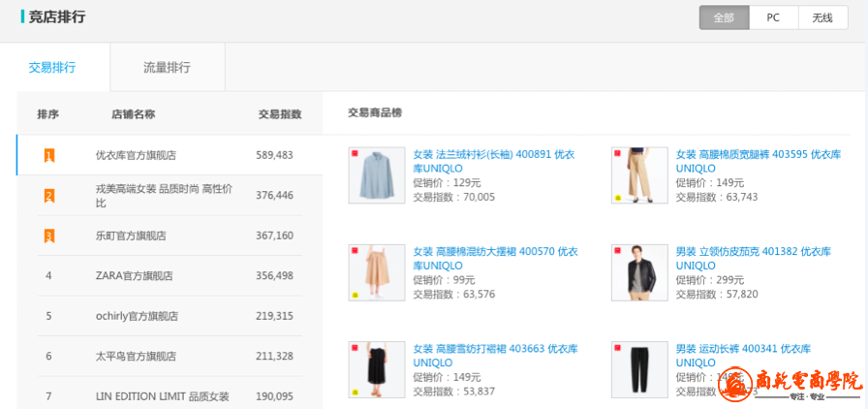
Task: Open 高腰棉混纺大摆裙 400570 product link
Action: tap(495, 258)
